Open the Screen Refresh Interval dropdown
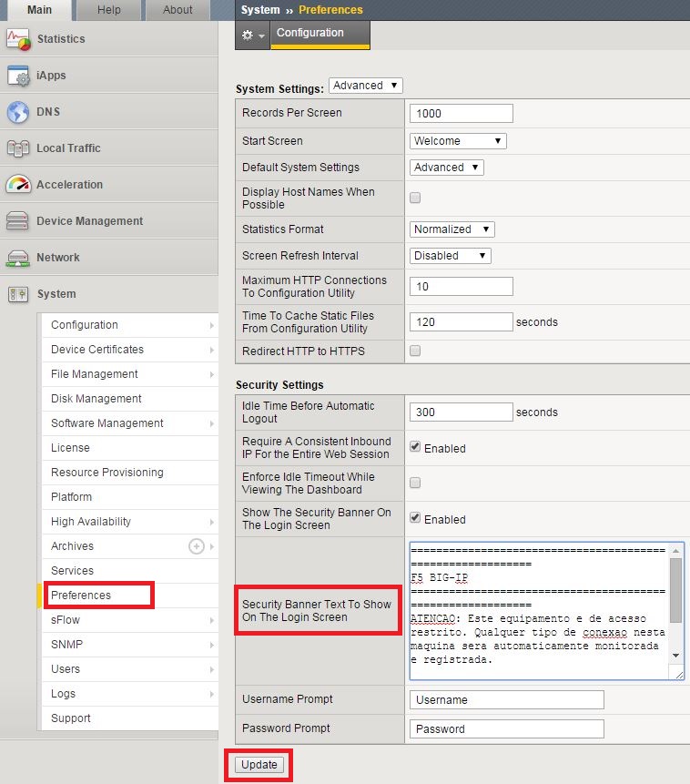 pyautogui.click(x=451, y=256)
